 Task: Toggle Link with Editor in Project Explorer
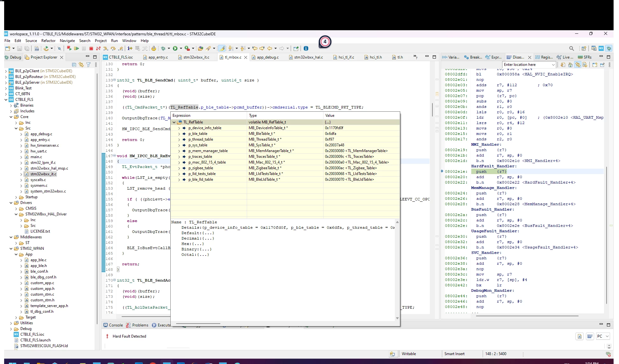pos(81,65)
